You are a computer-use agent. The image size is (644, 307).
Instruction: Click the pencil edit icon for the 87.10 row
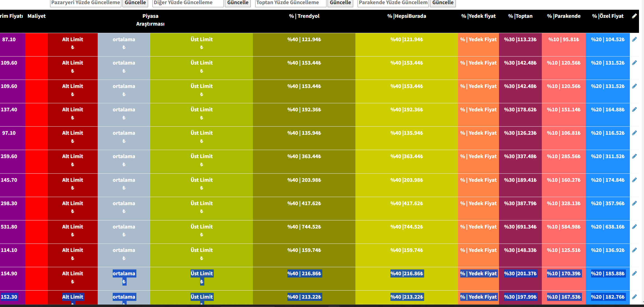(x=634, y=40)
